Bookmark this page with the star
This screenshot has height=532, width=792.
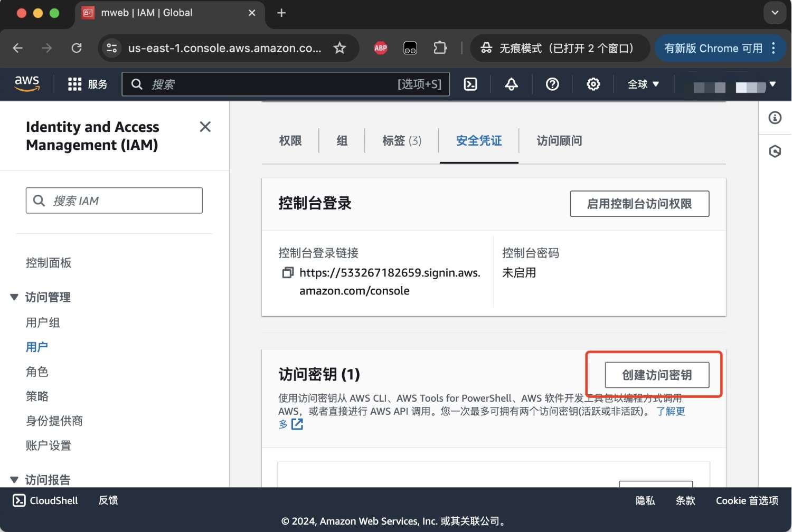click(x=340, y=48)
